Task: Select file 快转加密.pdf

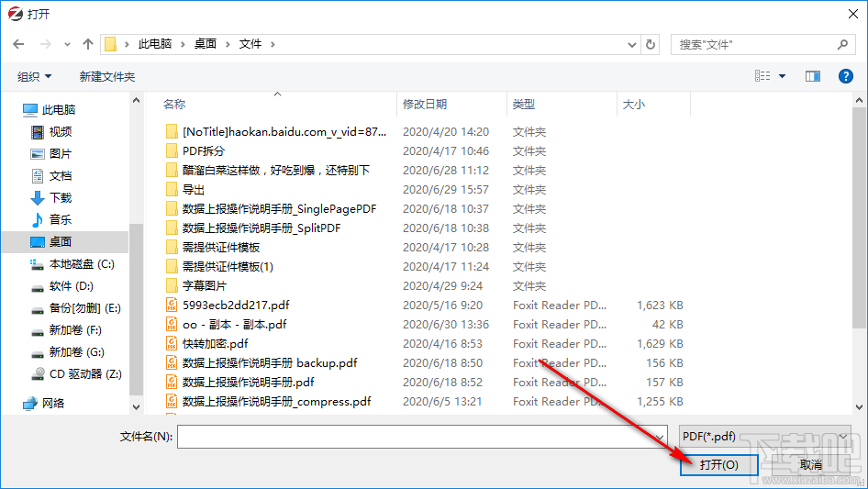Action: 216,344
